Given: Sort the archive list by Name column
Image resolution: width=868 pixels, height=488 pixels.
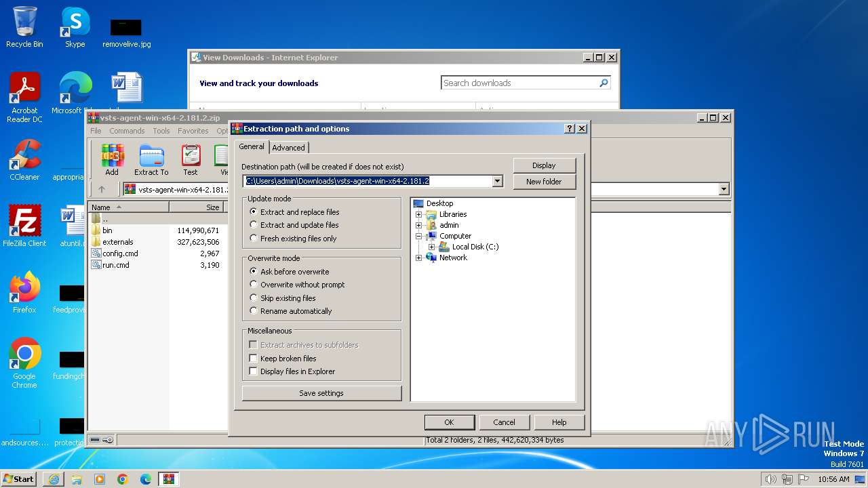Looking at the screenshot, I should coord(129,207).
